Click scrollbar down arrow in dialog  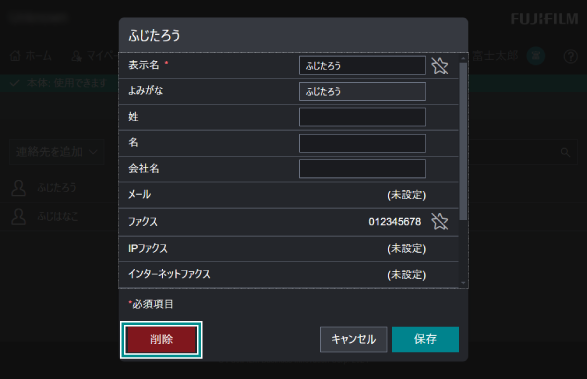(463, 283)
